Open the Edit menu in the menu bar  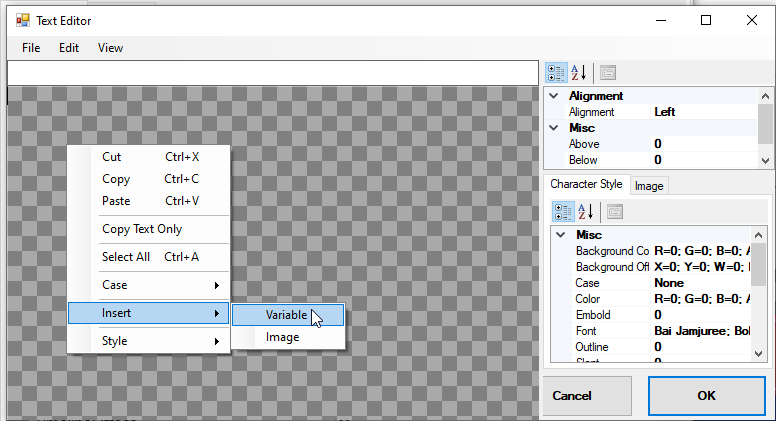click(x=69, y=47)
